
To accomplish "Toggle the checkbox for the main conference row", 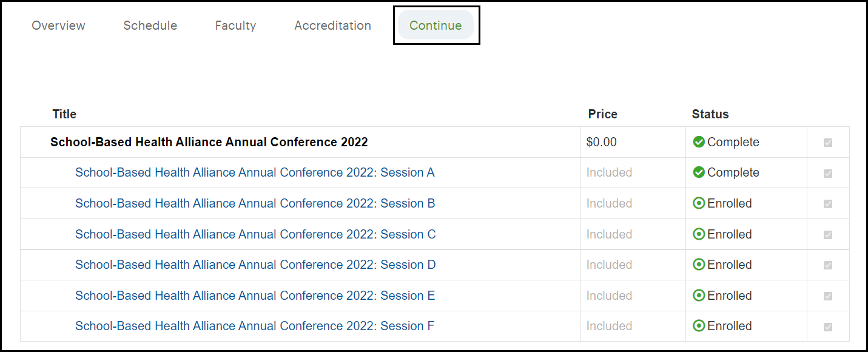I will 828,143.
